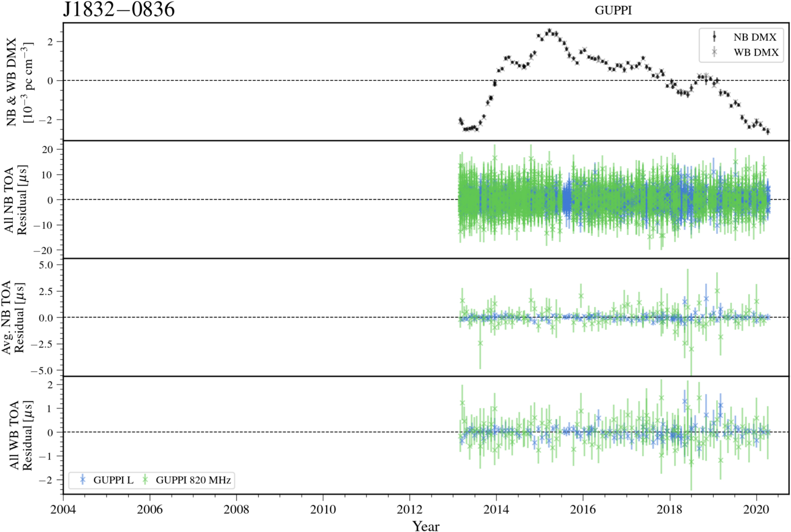Click the NB DMX legend marker
791x532 pixels.
(715, 37)
